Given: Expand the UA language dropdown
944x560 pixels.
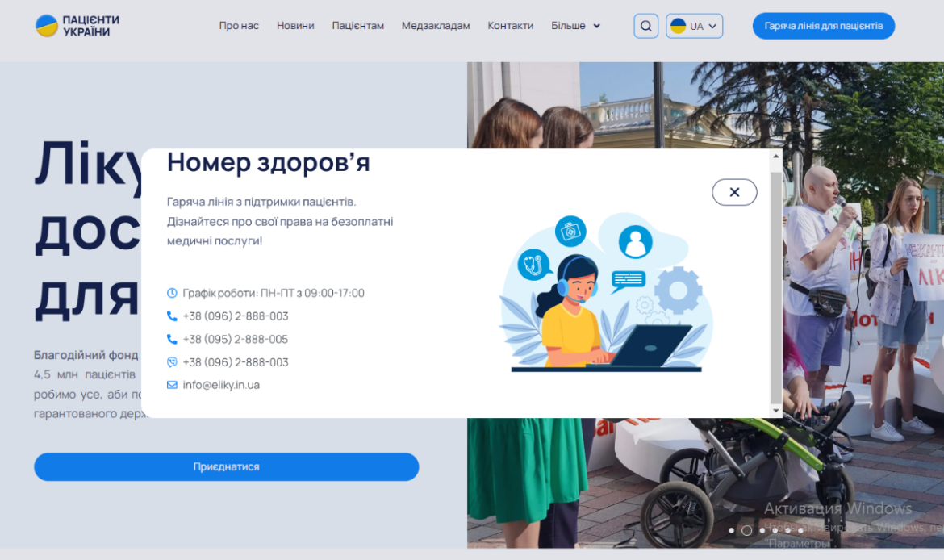Looking at the screenshot, I should [694, 26].
